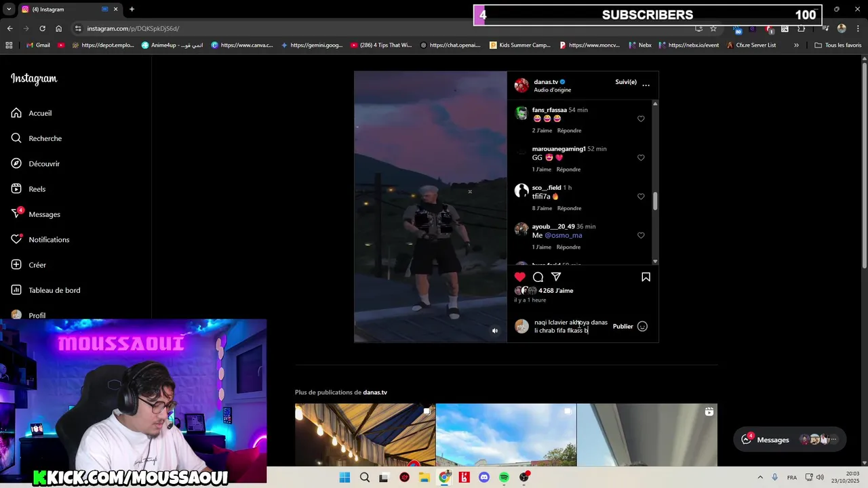This screenshot has width=868, height=488.
Task: Open the apps grid in bookmarks bar
Action: pyautogui.click(x=9, y=45)
